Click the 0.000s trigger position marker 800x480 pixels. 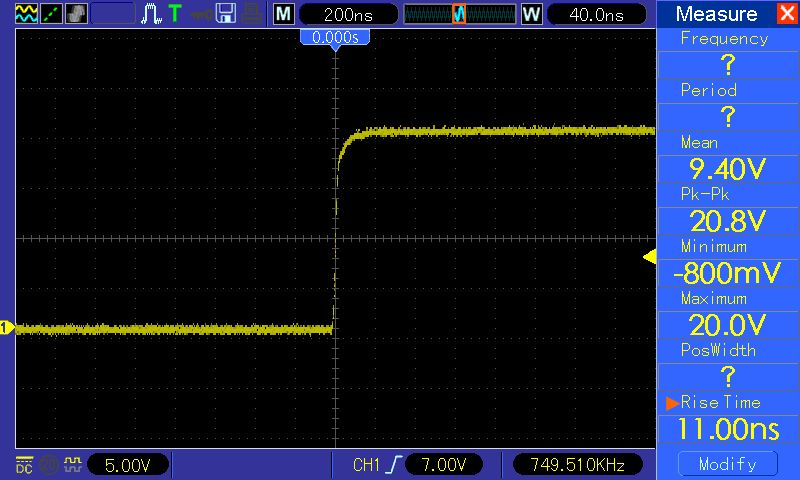pos(336,37)
